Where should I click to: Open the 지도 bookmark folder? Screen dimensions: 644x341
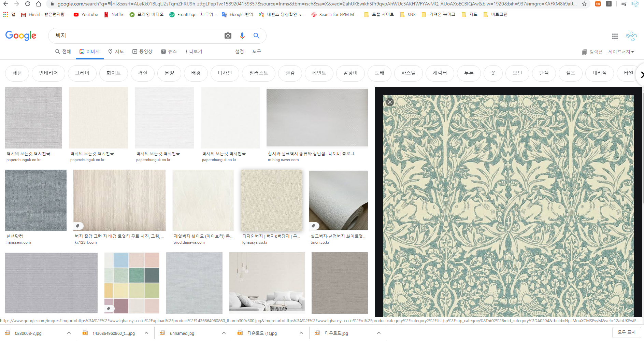point(469,14)
